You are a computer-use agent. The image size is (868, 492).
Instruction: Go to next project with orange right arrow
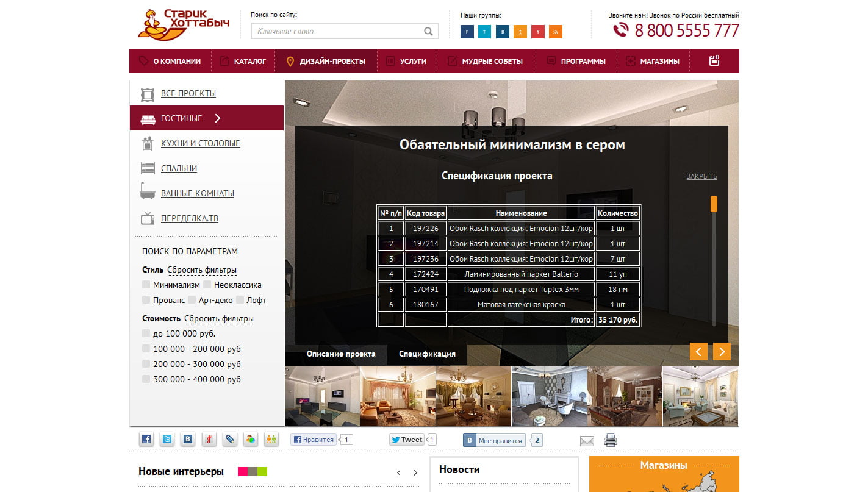pyautogui.click(x=722, y=351)
